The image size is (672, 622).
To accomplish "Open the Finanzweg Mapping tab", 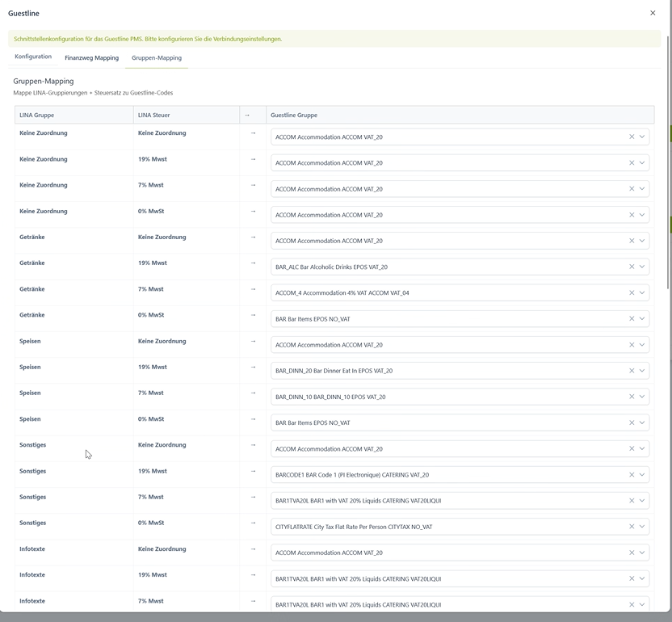I will tap(92, 57).
